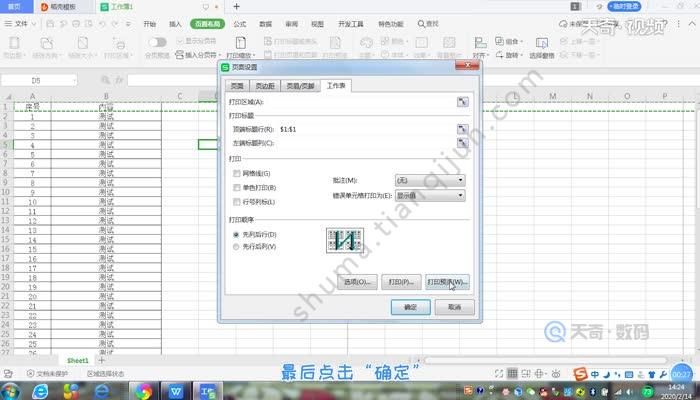700x400 pixels.
Task: Open the cell errors print-as dropdown
Action: tap(430, 196)
